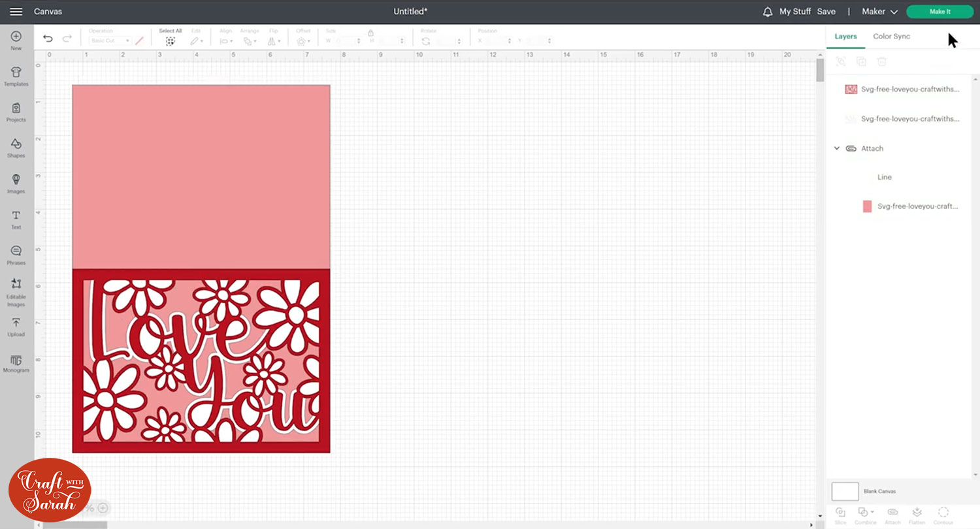The width and height of the screenshot is (980, 529).
Task: Open the Shapes tool
Action: point(16,148)
